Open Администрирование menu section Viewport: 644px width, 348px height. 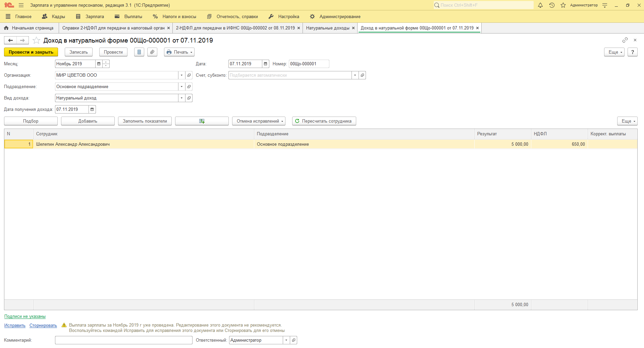(335, 16)
